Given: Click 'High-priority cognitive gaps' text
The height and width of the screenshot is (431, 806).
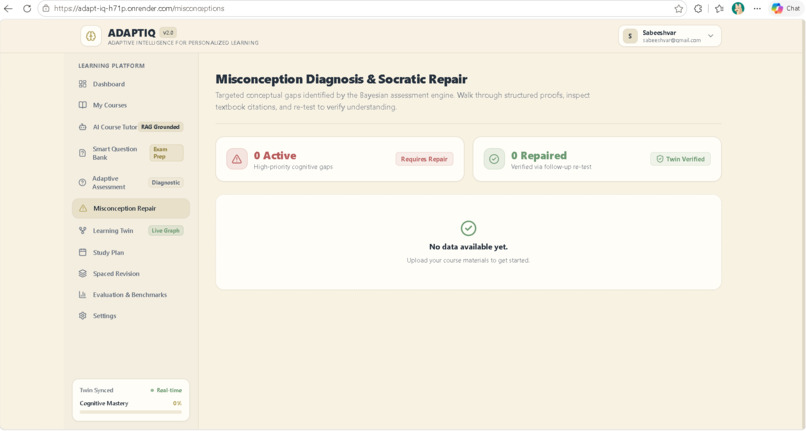Looking at the screenshot, I should click(x=293, y=167).
